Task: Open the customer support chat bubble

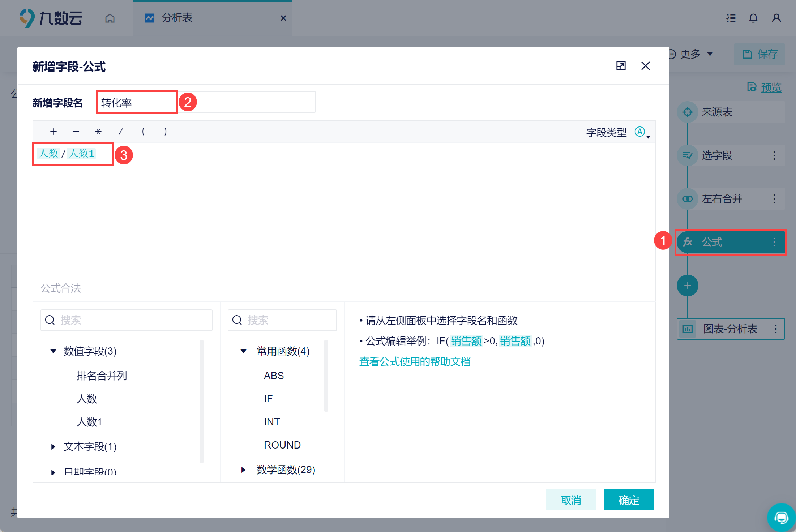Action: (781, 517)
